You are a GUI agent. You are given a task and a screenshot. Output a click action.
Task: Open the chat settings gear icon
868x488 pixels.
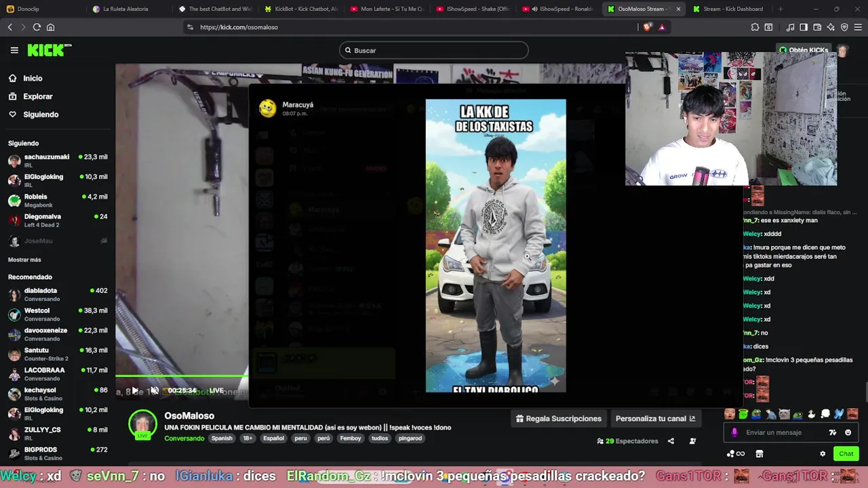pyautogui.click(x=823, y=454)
